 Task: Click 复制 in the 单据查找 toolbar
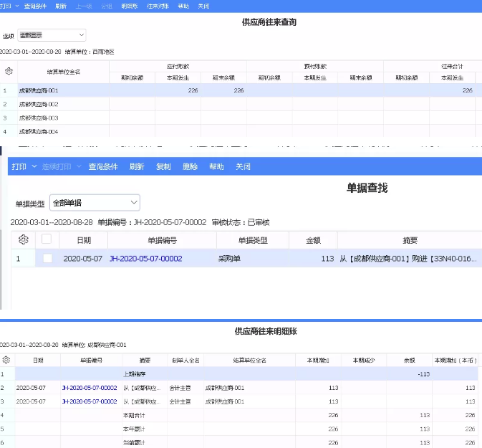tap(163, 166)
